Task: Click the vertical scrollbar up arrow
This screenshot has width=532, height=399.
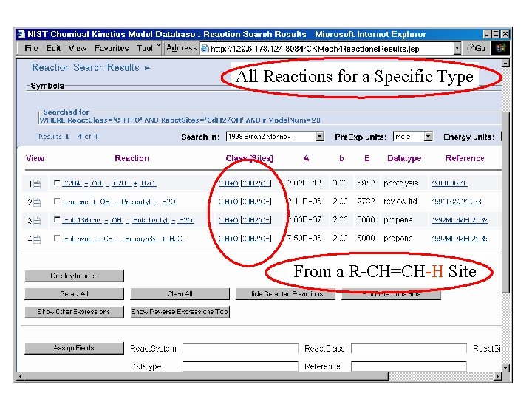Action: pyautogui.click(x=505, y=64)
